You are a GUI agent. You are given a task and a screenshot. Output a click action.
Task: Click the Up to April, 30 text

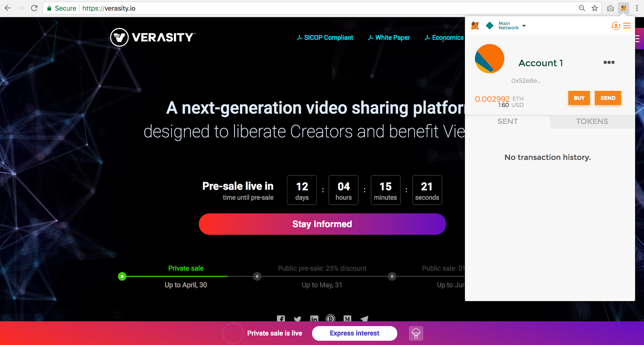186,285
